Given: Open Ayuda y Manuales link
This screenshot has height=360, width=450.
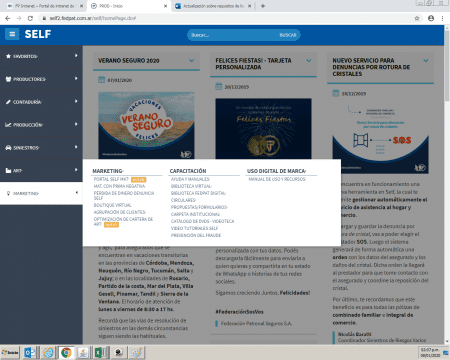Looking at the screenshot, I should [190, 179].
